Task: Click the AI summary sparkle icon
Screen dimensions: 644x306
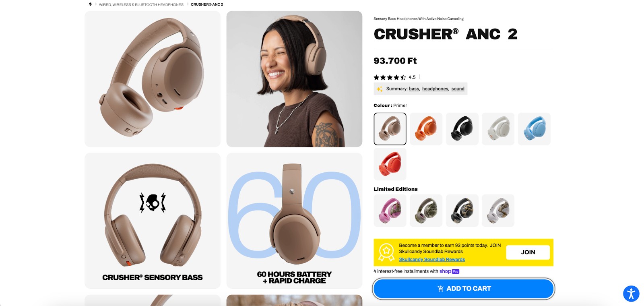Action: click(x=380, y=89)
